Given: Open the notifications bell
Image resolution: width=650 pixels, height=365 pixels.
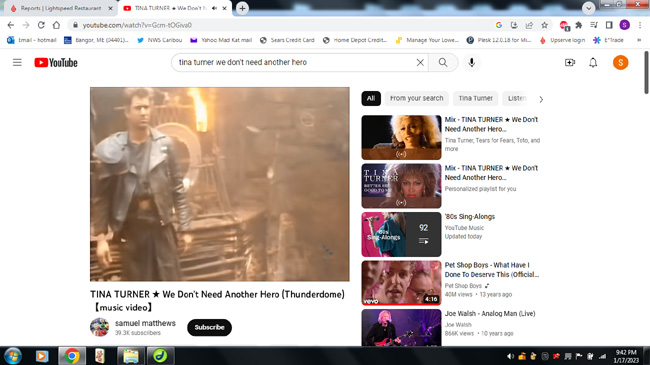Looking at the screenshot, I should coord(593,63).
